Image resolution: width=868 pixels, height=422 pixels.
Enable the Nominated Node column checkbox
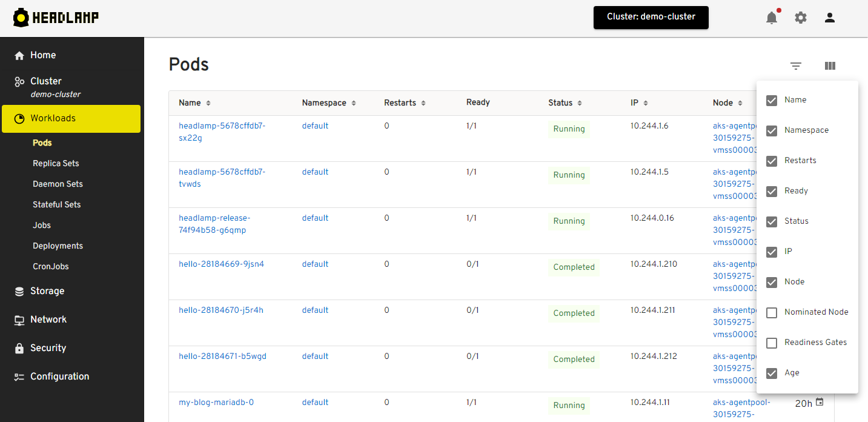772,312
